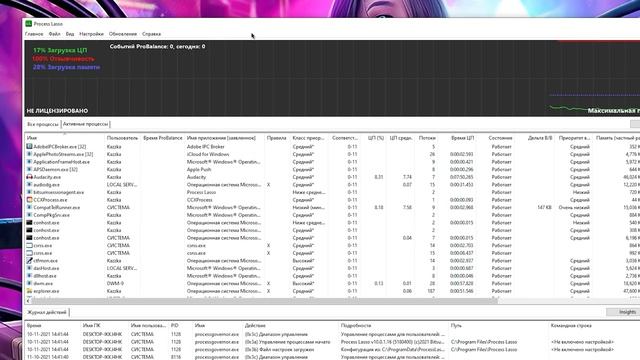Open the Главное menu
Screen dimensions: 640x360
click(34, 34)
